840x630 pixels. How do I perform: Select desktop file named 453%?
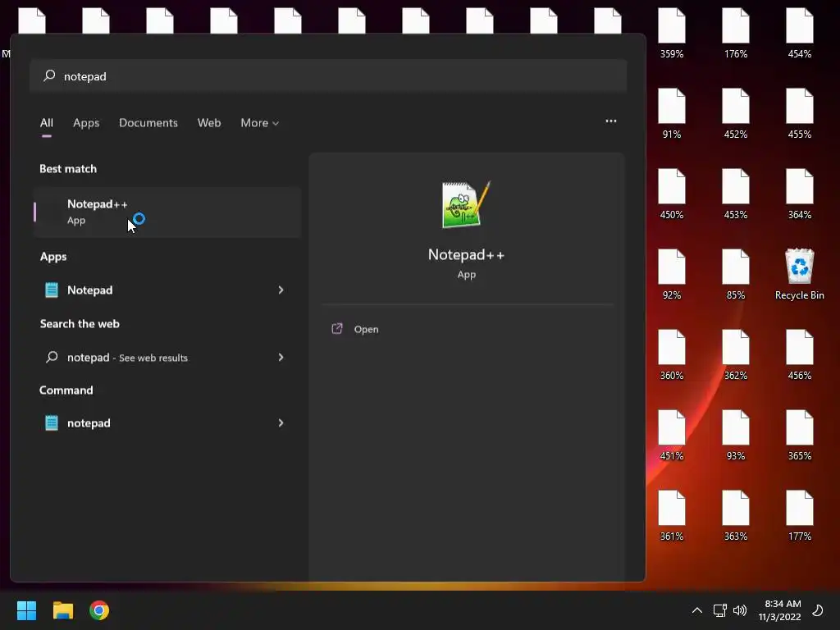click(736, 194)
